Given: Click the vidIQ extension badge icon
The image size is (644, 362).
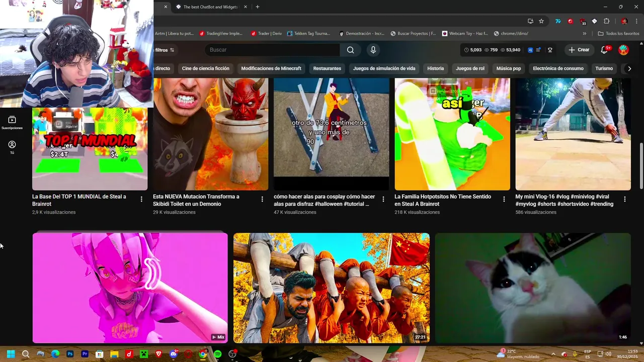Looking at the screenshot, I should point(530,50).
